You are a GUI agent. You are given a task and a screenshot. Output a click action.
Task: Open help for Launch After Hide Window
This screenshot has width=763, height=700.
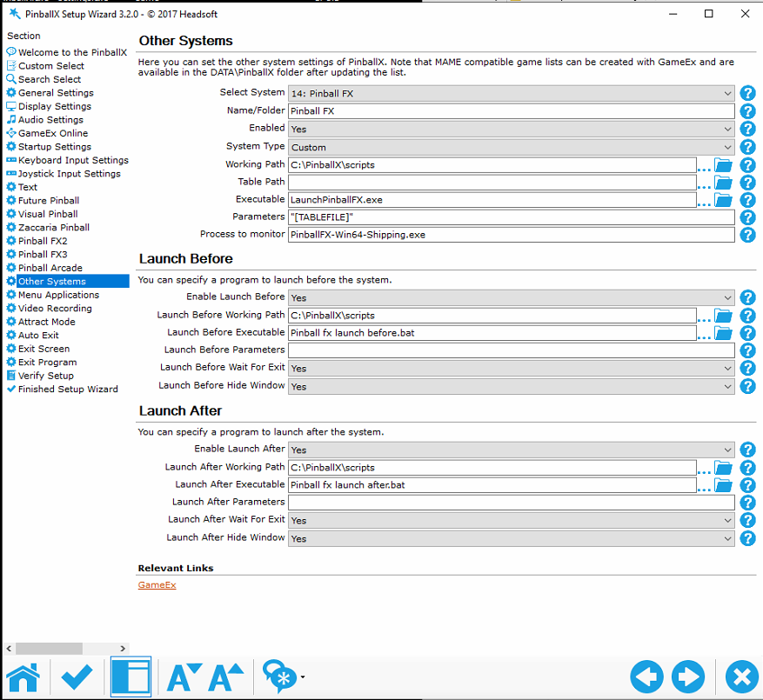(x=747, y=538)
